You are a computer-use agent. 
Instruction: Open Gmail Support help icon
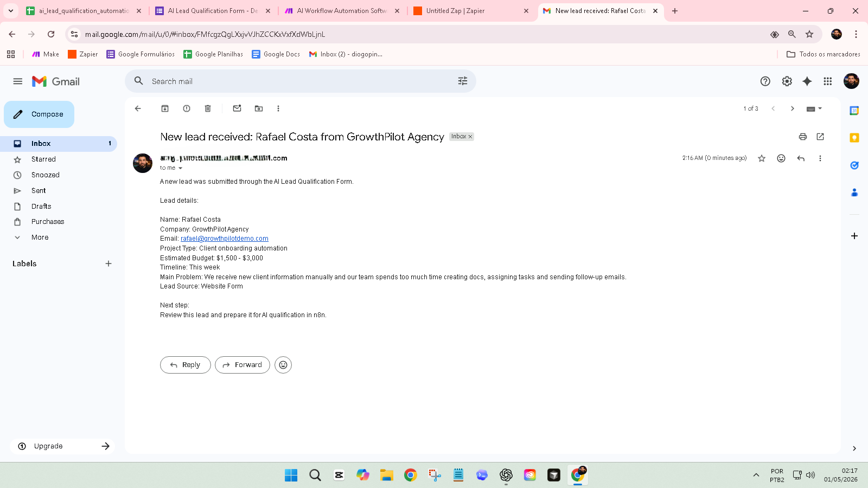pos(765,81)
